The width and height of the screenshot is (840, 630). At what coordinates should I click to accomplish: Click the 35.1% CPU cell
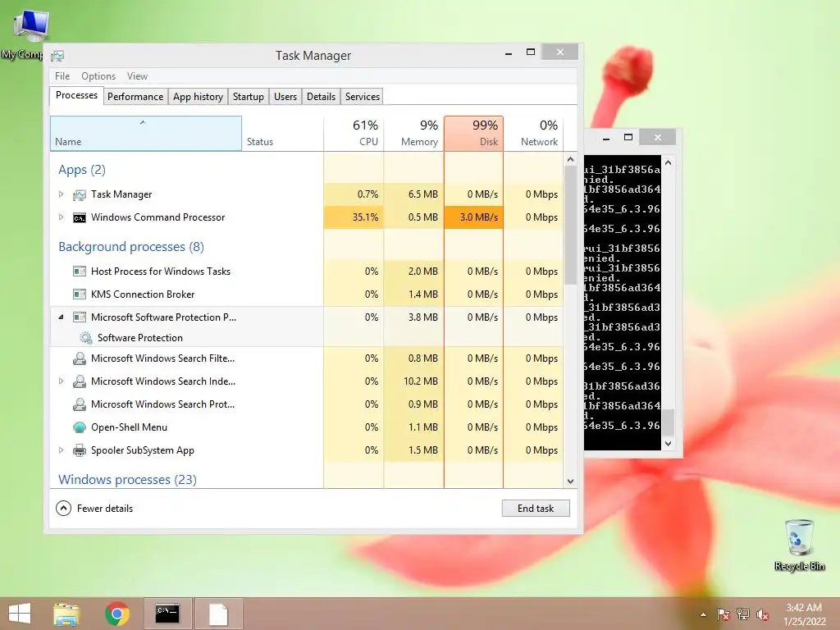pos(354,217)
